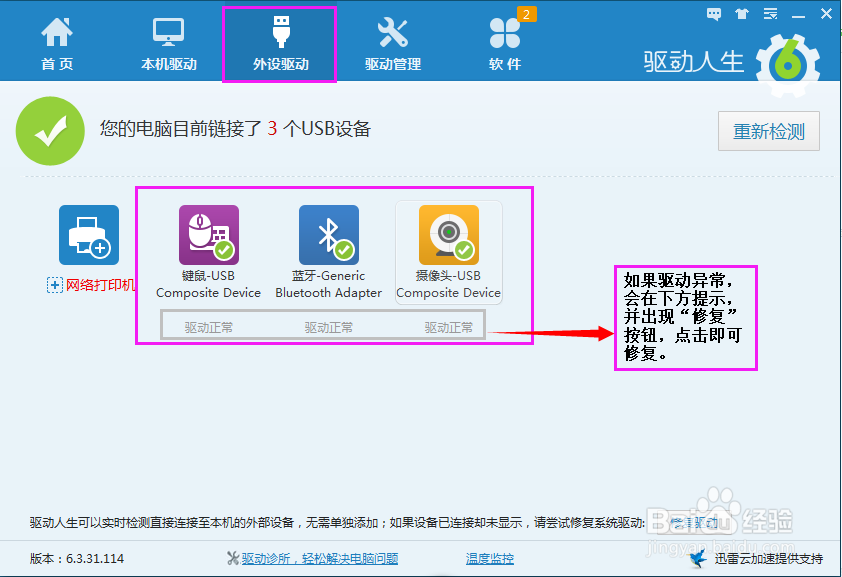Click the 您的电脑目前链接了 3 个USB设备 headline
842x577 pixels.
pyautogui.click(x=235, y=129)
